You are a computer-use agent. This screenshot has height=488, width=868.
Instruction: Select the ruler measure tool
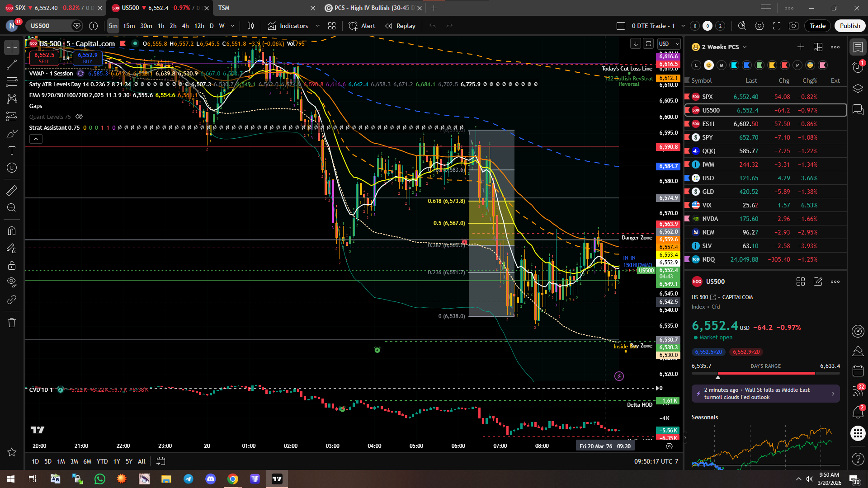[12, 191]
